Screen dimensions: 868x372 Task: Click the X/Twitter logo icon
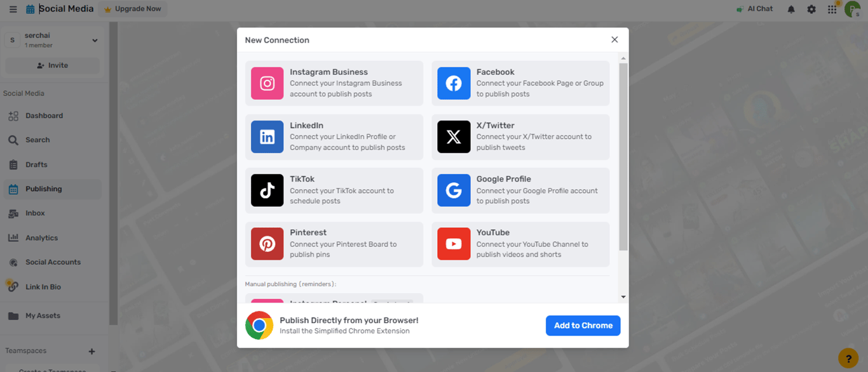click(x=454, y=136)
